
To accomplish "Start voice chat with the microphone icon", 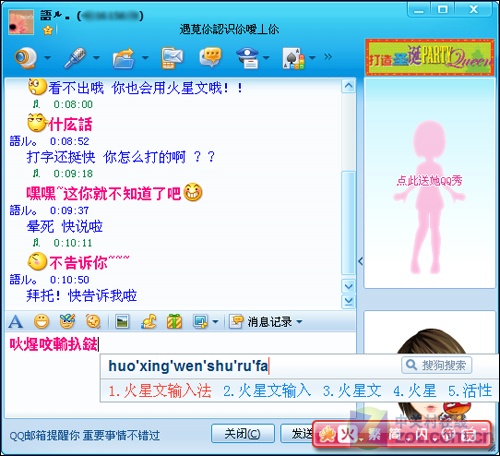I will (x=75, y=57).
